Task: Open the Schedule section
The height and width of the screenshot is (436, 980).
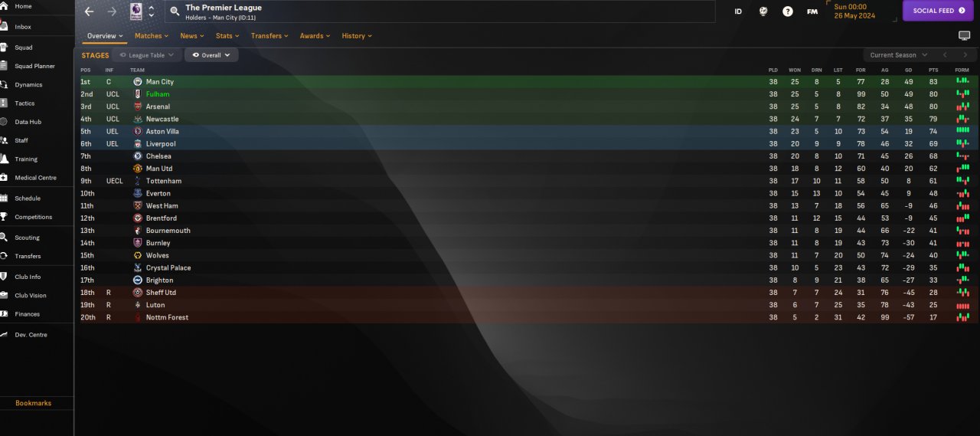Action: (28, 198)
